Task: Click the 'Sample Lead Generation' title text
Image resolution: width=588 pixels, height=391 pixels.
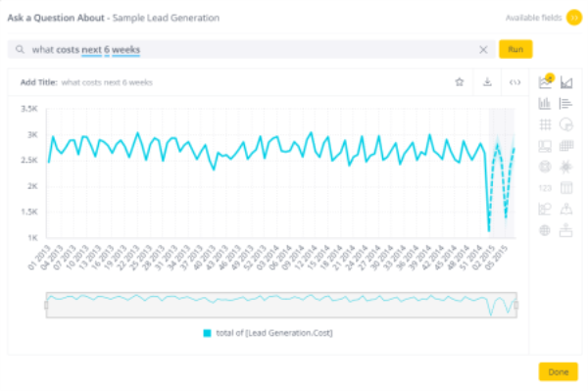Action: pos(166,18)
